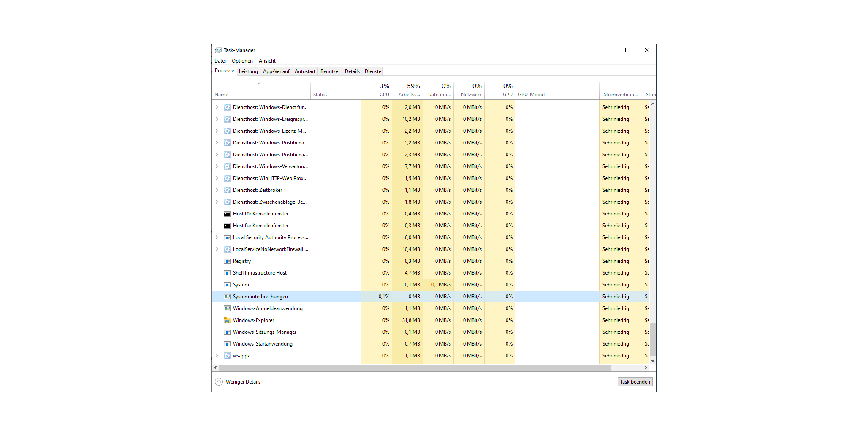Click the gear icon of Diensthost: Windows-Dienst für
The height and width of the screenshot is (436, 868).
tap(227, 107)
